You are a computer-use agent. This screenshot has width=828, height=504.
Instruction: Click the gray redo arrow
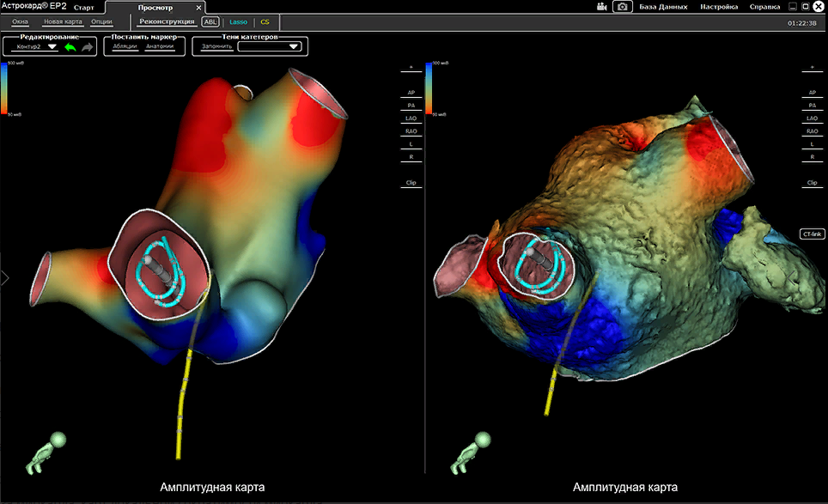87,47
